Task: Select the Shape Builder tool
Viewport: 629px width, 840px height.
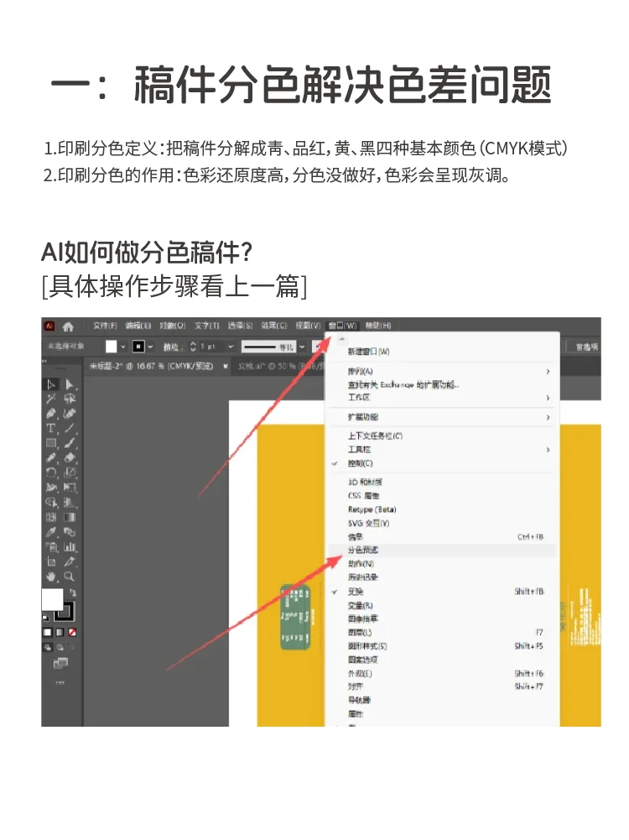Action: tap(51, 503)
